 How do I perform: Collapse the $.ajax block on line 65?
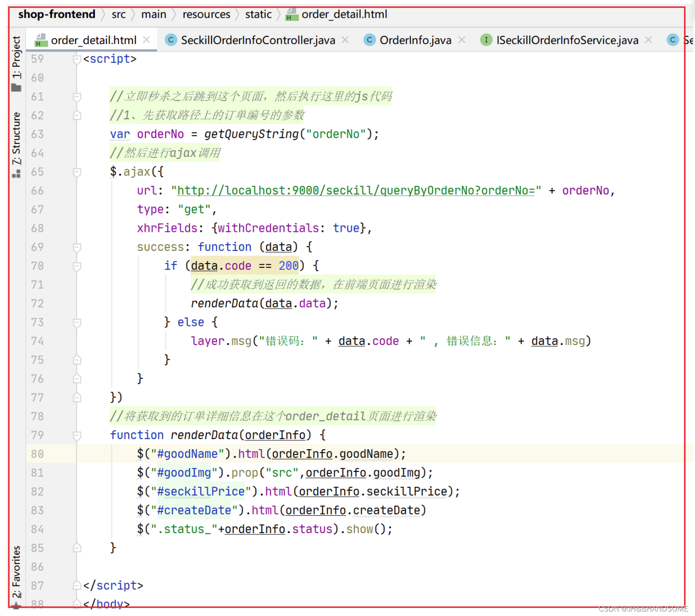(77, 172)
